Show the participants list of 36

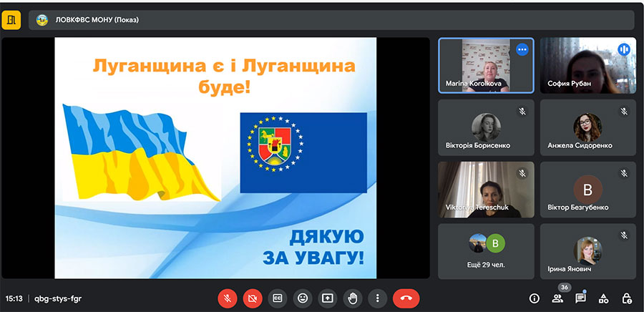557,298
